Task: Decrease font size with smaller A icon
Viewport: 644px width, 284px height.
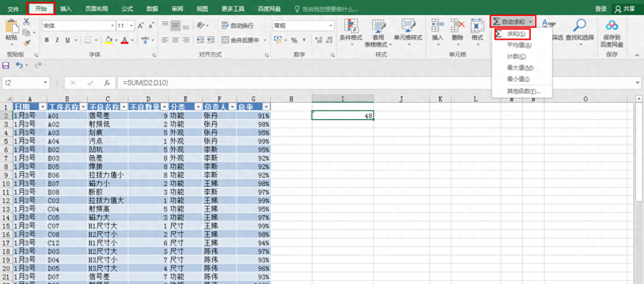Action: tap(151, 26)
